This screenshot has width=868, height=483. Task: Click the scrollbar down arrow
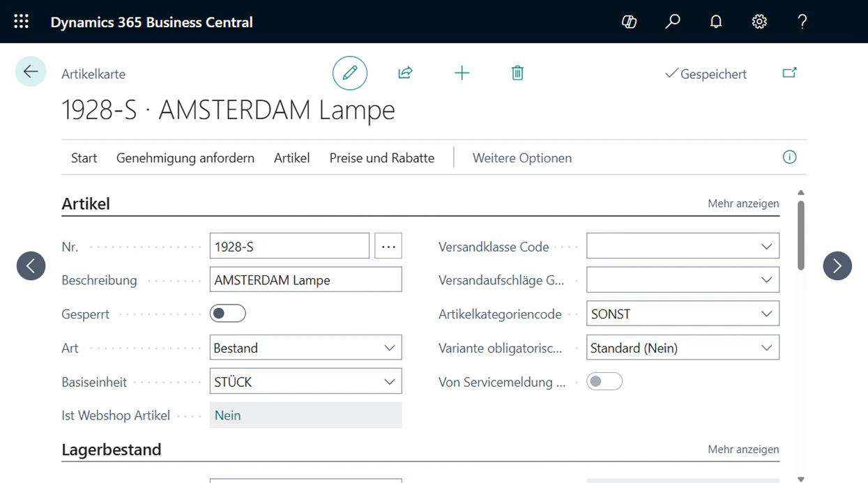click(801, 479)
